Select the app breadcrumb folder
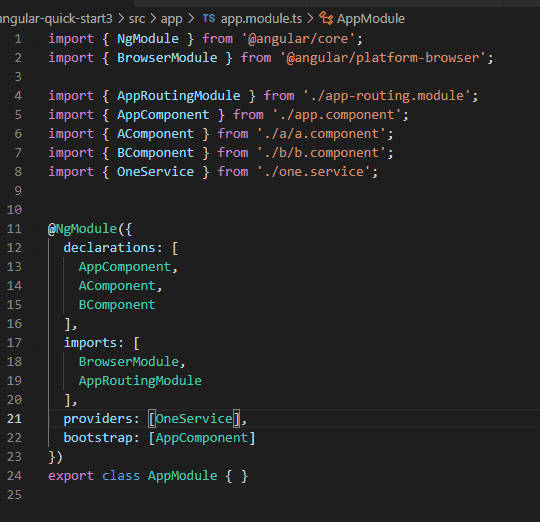This screenshot has height=522, width=540. point(171,19)
